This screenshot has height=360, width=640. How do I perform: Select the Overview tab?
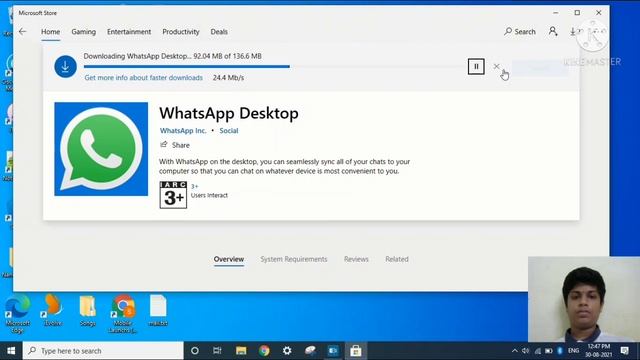[x=229, y=259]
